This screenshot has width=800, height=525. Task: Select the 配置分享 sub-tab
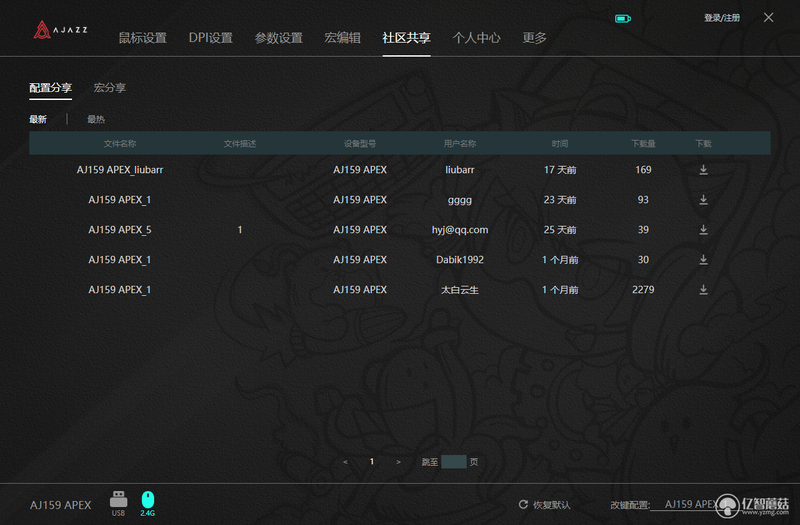click(x=50, y=88)
